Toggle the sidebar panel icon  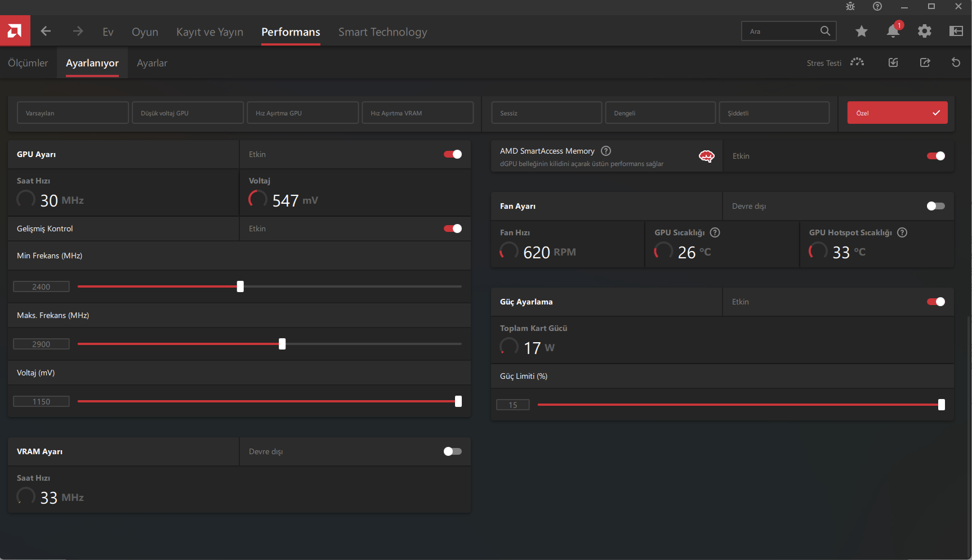956,32
